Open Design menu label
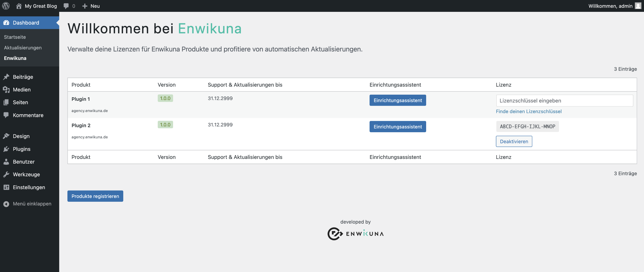 tap(21, 136)
